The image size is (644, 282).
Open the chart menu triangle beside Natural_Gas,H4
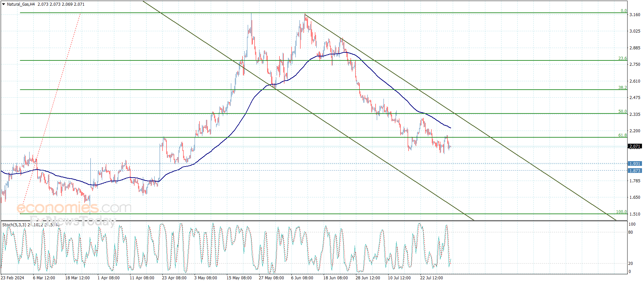(x=3, y=4)
